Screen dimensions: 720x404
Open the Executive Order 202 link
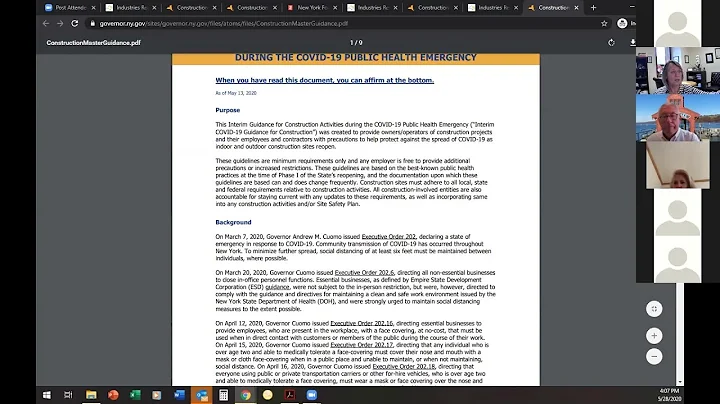388,237
